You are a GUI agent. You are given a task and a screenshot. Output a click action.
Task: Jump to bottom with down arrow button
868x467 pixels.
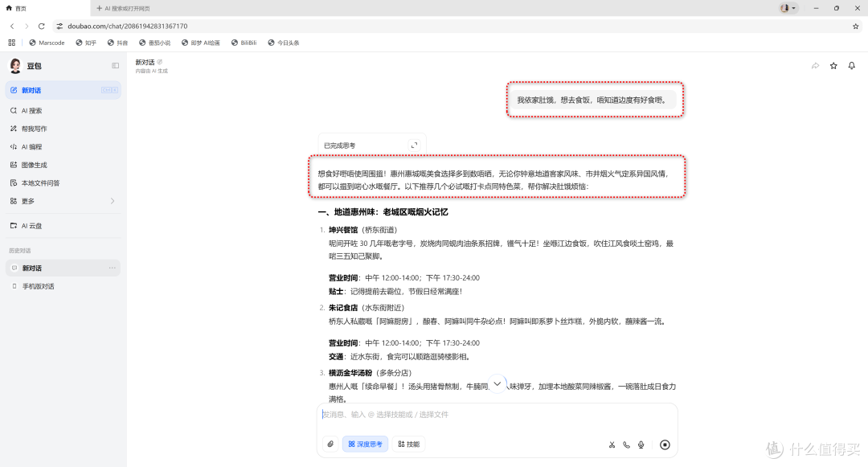(497, 384)
